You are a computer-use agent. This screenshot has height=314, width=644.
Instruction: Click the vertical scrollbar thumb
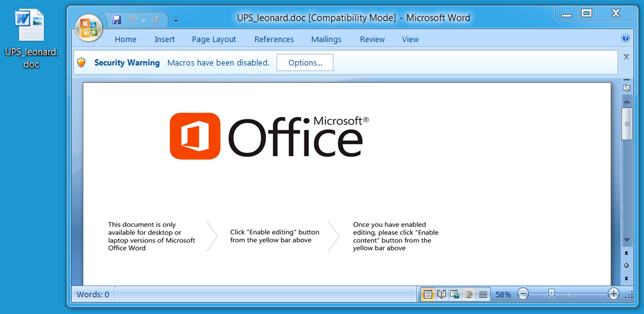pyautogui.click(x=626, y=124)
